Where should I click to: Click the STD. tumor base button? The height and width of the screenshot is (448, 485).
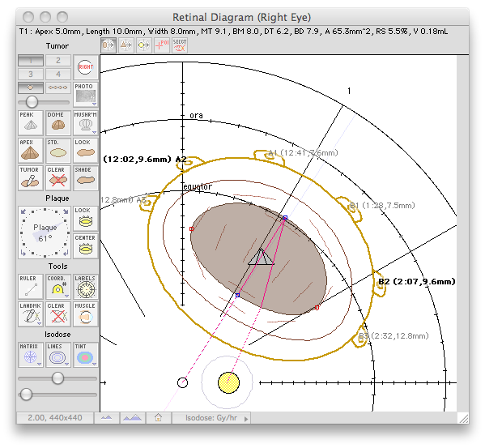coord(58,151)
